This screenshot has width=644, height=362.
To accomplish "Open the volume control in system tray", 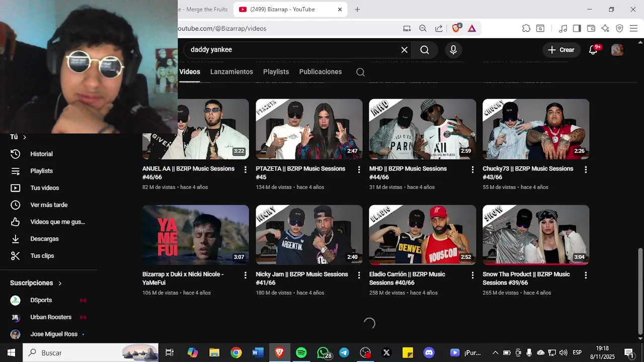I will coord(563,353).
